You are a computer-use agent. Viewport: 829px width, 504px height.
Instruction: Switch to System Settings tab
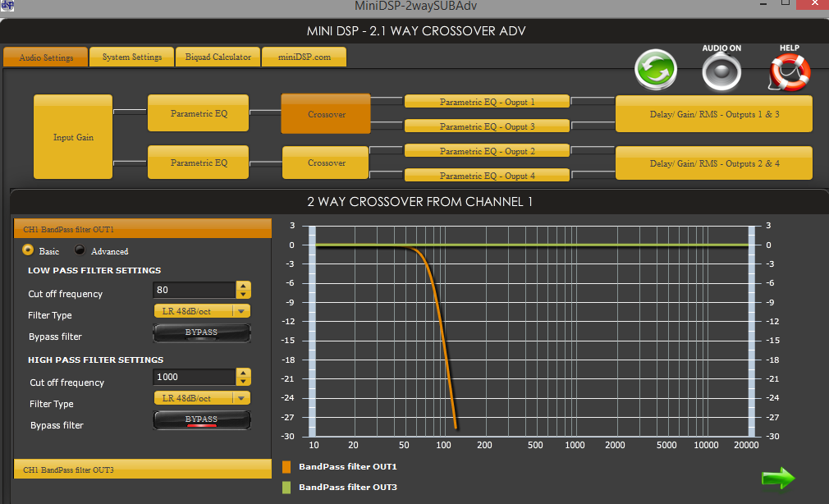tap(131, 57)
